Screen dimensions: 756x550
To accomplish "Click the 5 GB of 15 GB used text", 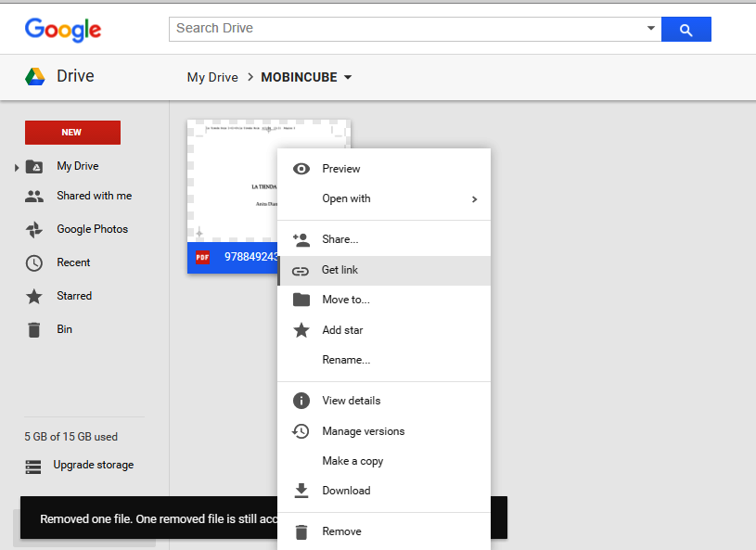I will pos(70,437).
